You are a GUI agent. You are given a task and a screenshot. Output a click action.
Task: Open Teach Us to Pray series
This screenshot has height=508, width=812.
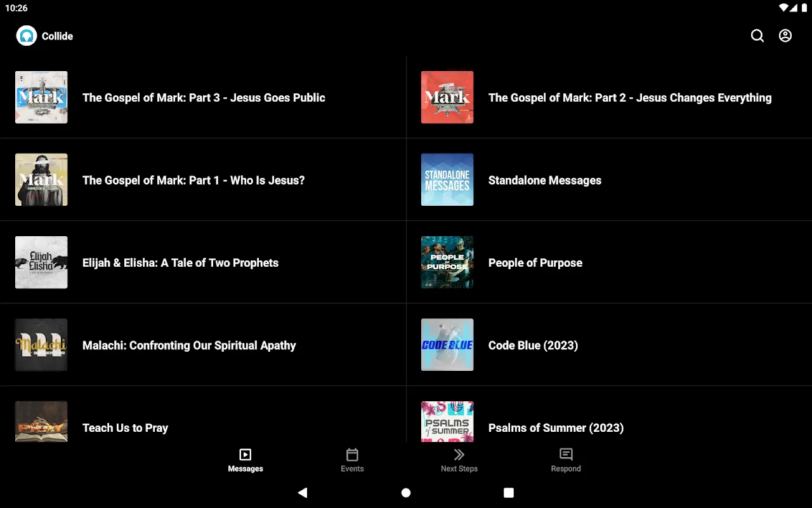125,427
